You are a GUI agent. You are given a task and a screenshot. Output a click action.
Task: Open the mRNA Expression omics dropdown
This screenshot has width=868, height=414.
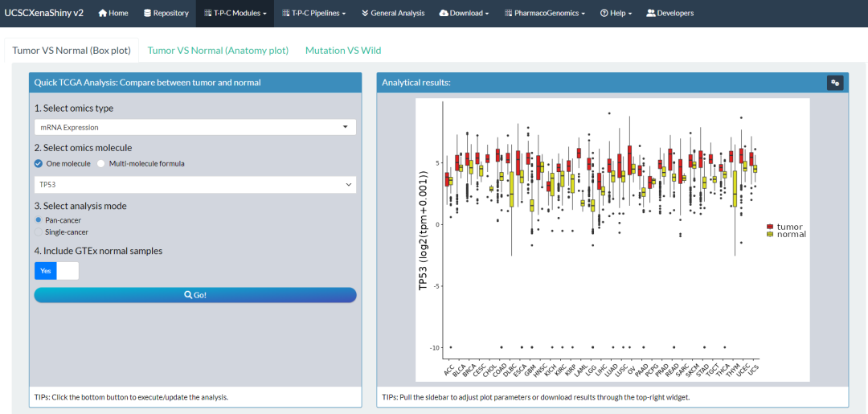194,127
